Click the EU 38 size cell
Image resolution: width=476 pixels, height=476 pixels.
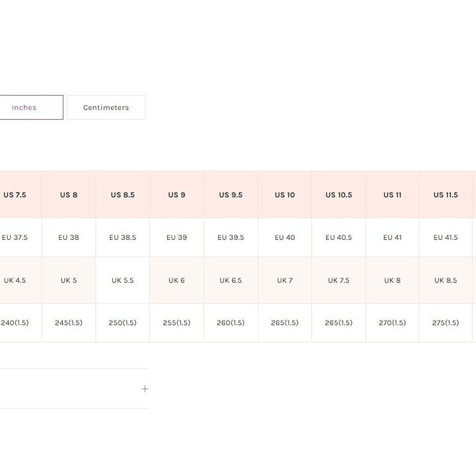69,237
